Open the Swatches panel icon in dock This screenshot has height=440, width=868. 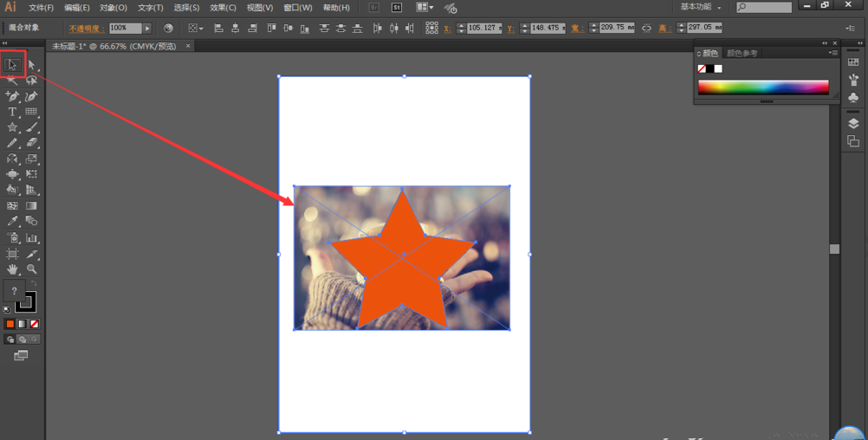click(x=853, y=62)
